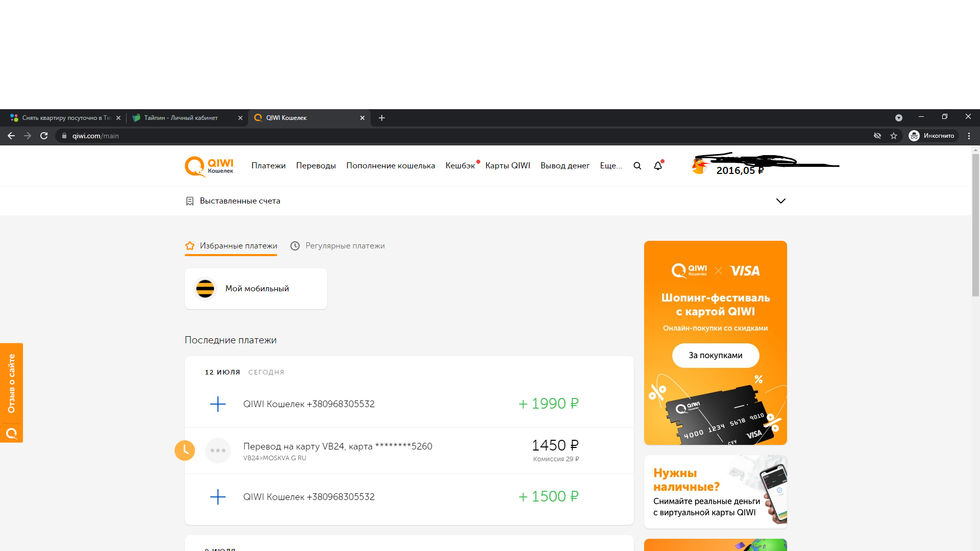Click the Последние платежи heading
980x551 pixels.
[x=231, y=340]
